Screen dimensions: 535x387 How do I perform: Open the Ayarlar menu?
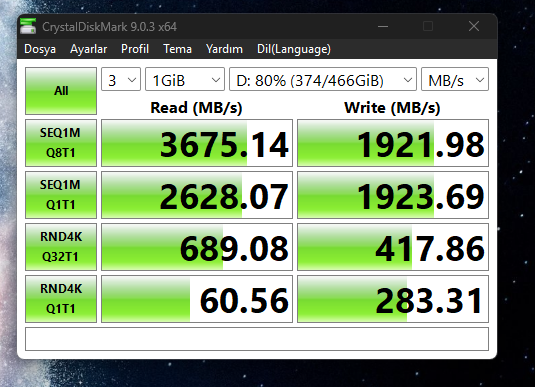(88, 49)
